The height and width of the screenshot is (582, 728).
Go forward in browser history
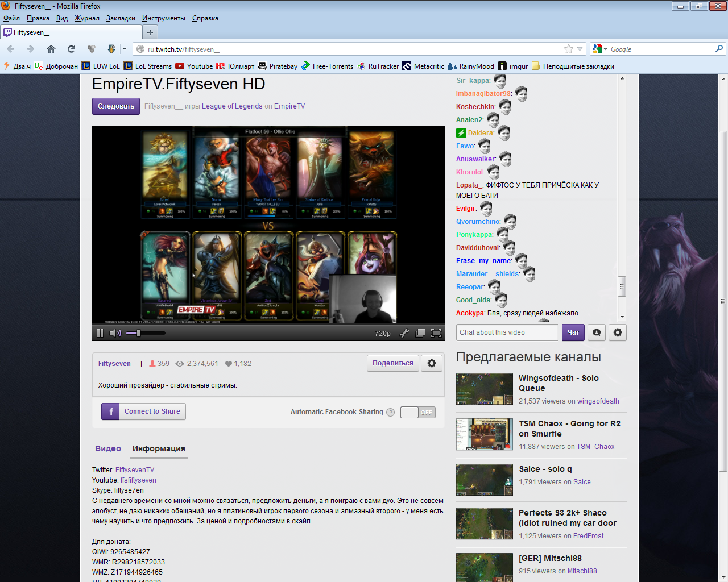click(x=31, y=49)
